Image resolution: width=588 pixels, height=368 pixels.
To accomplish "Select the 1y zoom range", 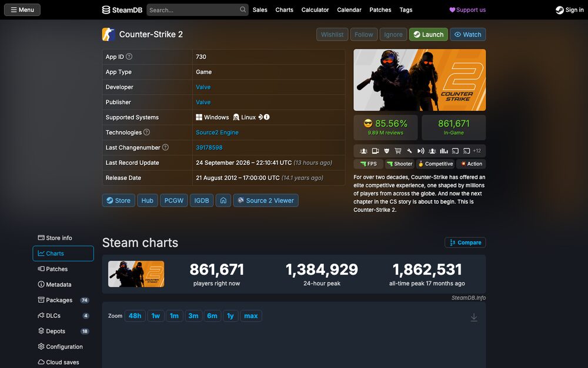I will click(x=230, y=316).
